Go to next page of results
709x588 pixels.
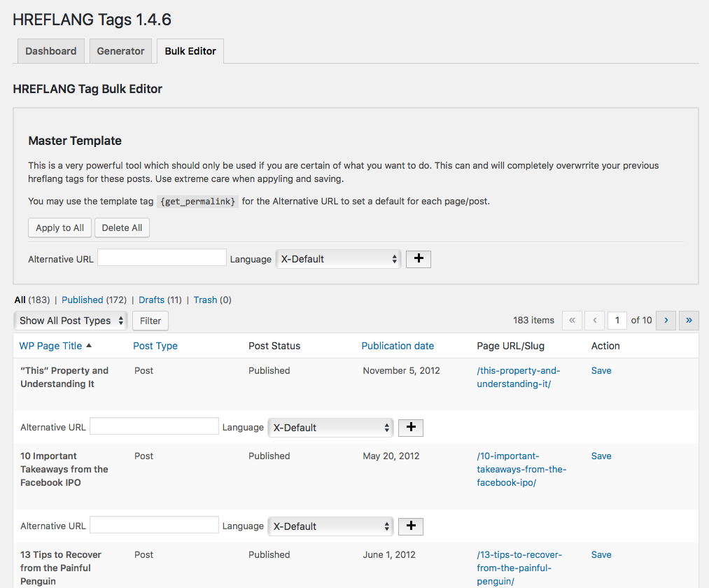[x=666, y=320]
